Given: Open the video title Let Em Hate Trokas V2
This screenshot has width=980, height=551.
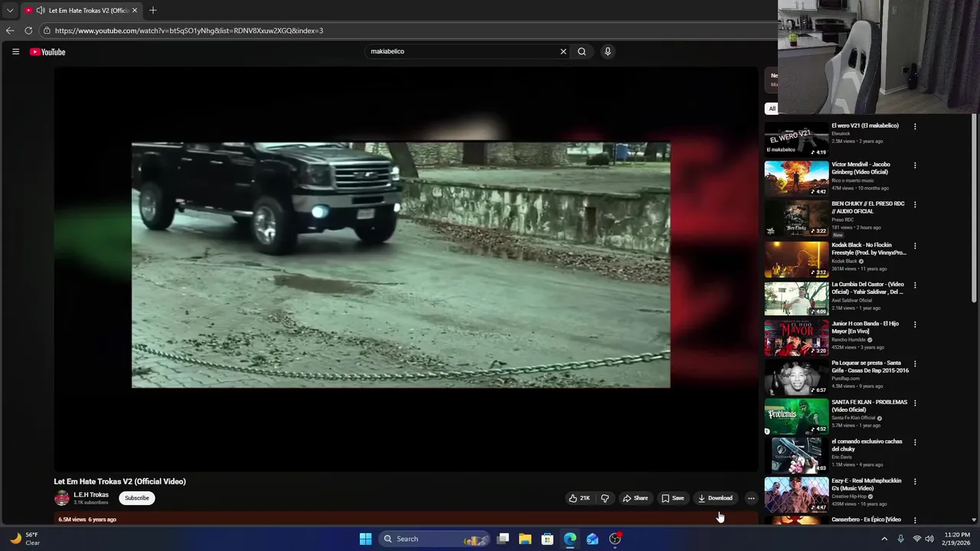Looking at the screenshot, I should (119, 481).
